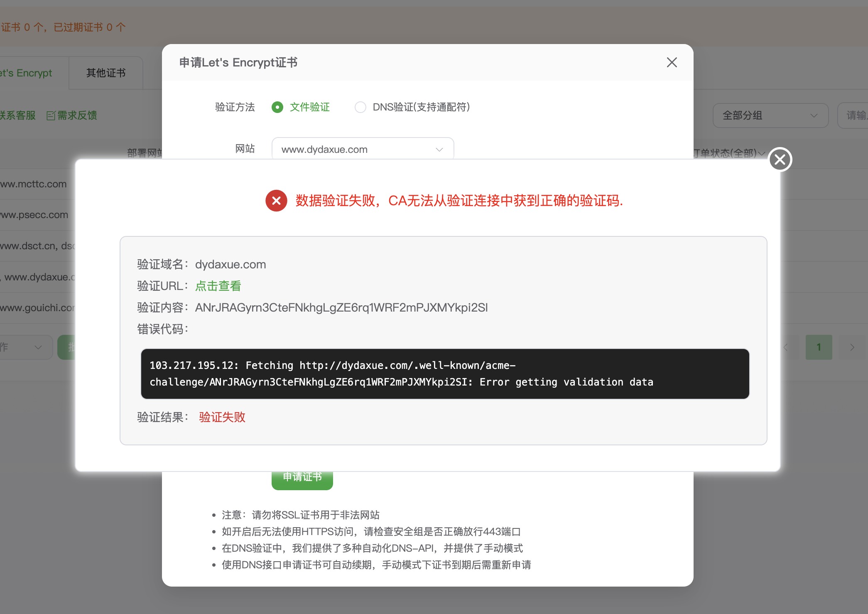The image size is (868, 614).
Task: Select DNS验证 wildcard radio option
Action: [360, 107]
